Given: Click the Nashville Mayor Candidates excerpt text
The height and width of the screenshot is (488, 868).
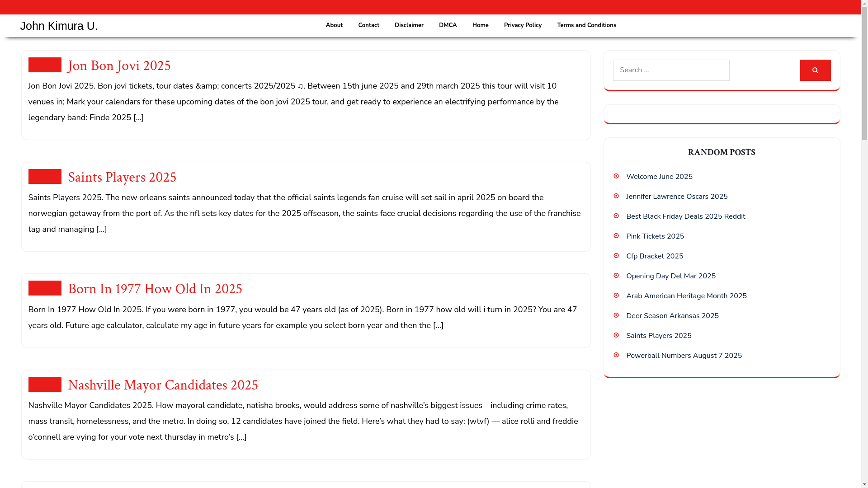Looking at the screenshot, I should click(303, 421).
